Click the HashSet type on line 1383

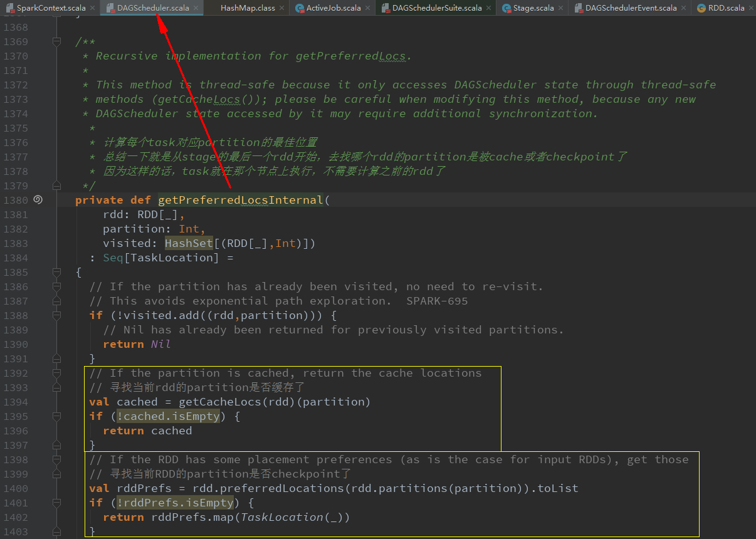[189, 243]
